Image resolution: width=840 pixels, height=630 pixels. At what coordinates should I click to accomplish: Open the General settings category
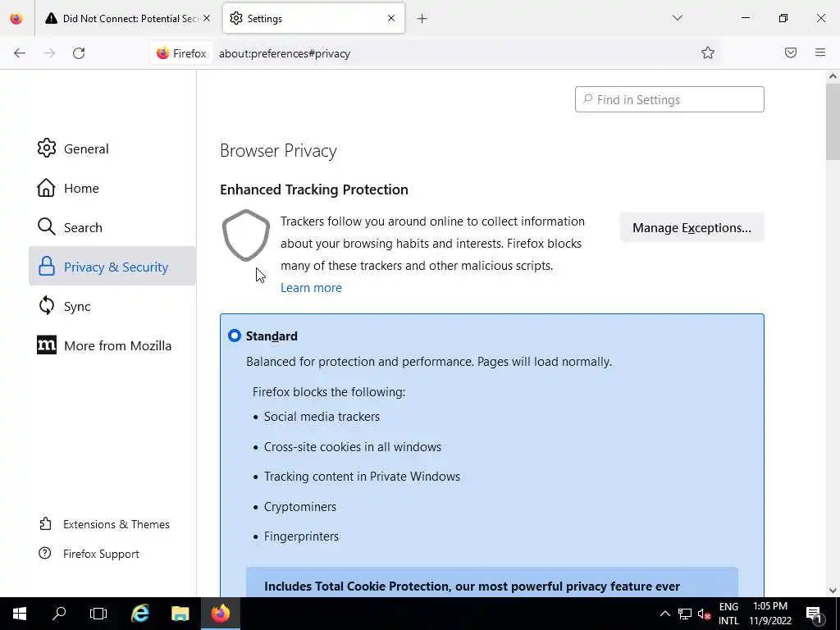pos(112,148)
